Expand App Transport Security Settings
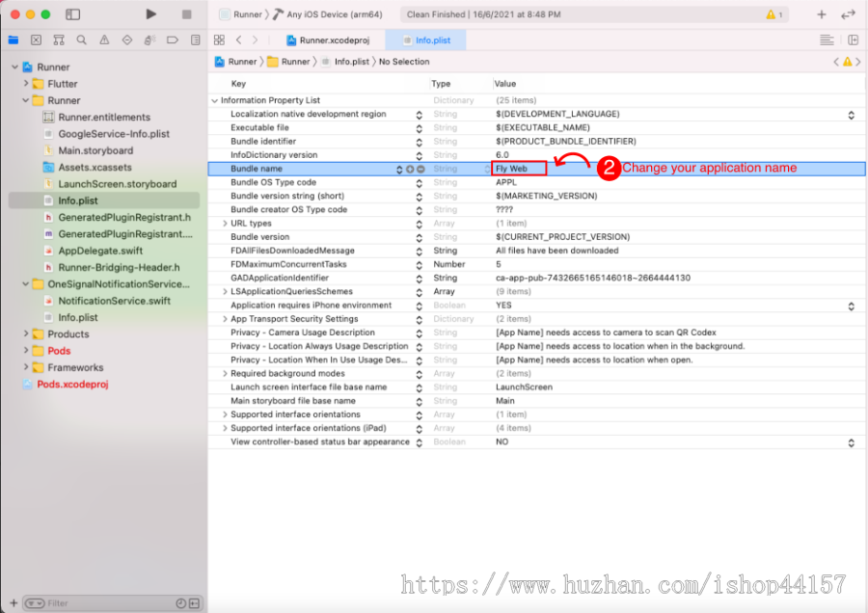 coord(225,319)
